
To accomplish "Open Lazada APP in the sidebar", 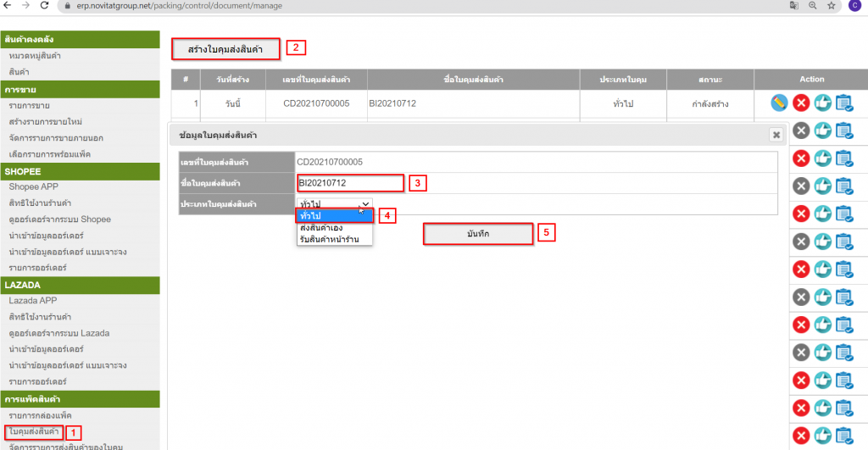I will 34,301.
